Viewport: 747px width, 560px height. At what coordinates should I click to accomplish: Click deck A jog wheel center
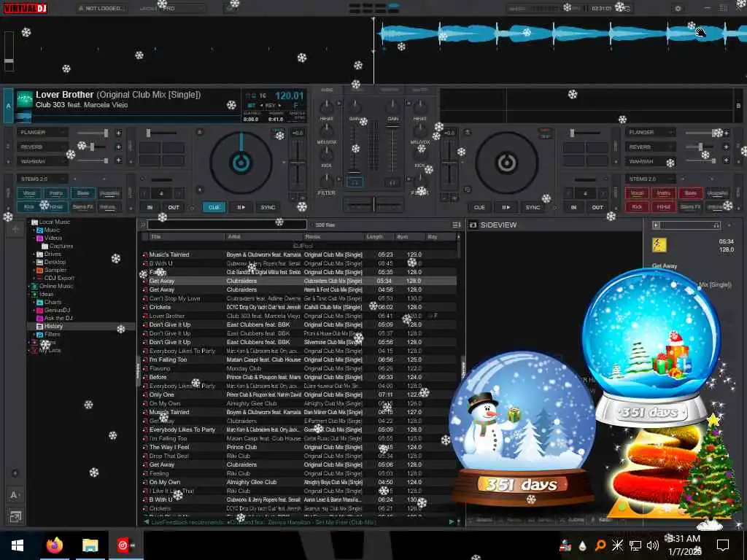point(241,163)
